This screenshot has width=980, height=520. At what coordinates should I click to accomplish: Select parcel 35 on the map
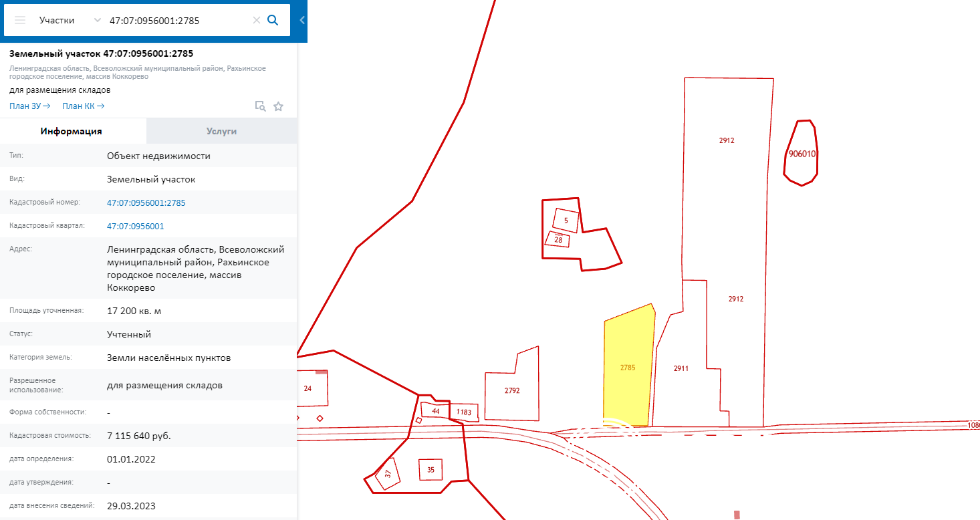click(431, 470)
